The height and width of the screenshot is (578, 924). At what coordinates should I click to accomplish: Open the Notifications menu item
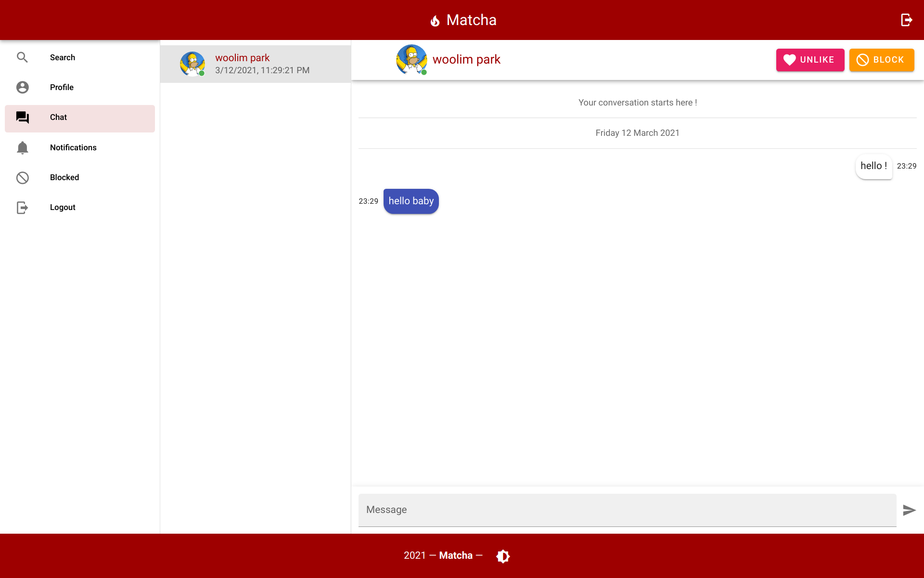tap(73, 147)
